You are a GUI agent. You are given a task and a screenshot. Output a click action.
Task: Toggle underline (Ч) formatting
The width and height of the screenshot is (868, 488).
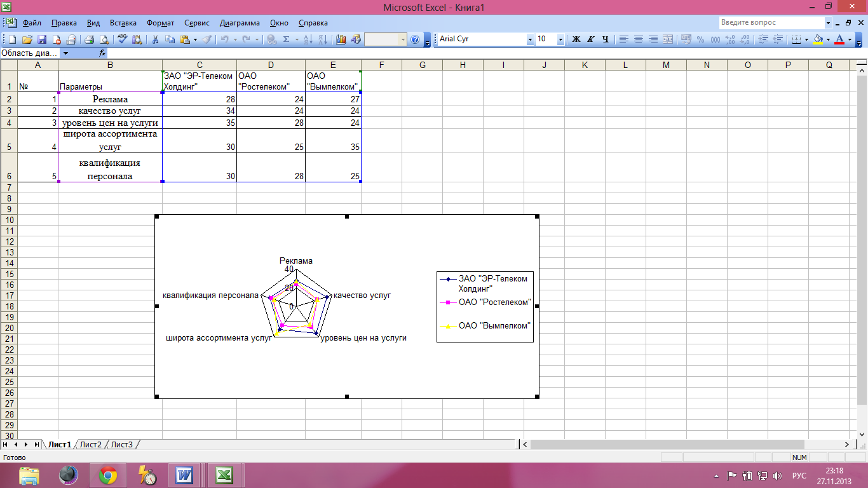point(606,39)
